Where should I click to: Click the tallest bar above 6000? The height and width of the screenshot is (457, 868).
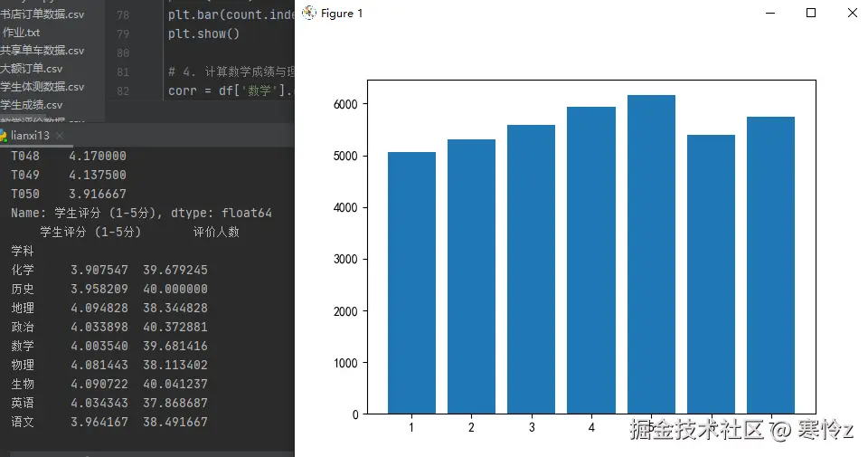(x=651, y=255)
